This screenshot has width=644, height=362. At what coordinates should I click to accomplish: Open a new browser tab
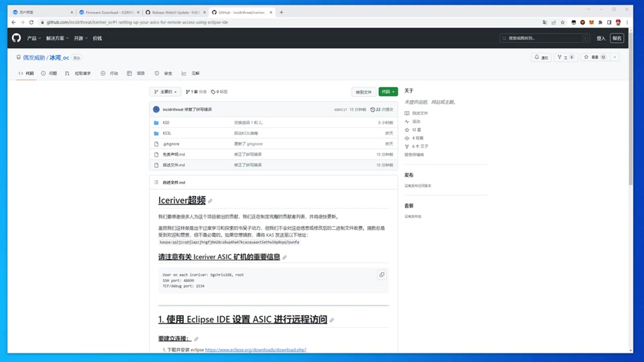[281, 12]
